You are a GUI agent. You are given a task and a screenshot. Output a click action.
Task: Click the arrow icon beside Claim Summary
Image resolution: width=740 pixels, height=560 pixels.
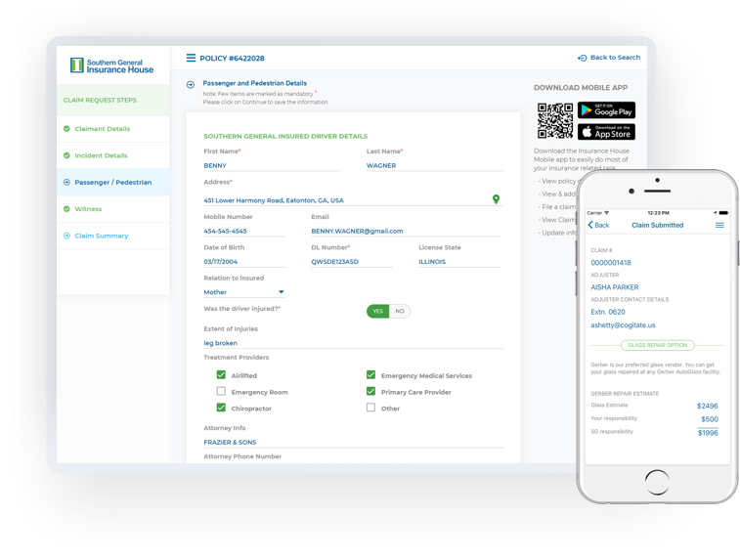coord(66,236)
